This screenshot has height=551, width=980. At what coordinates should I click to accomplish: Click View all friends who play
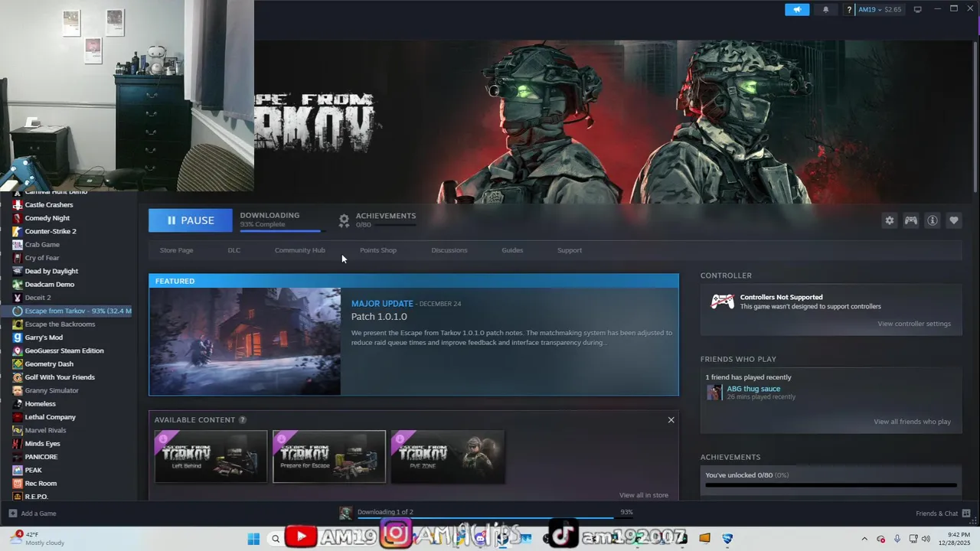[x=912, y=422]
